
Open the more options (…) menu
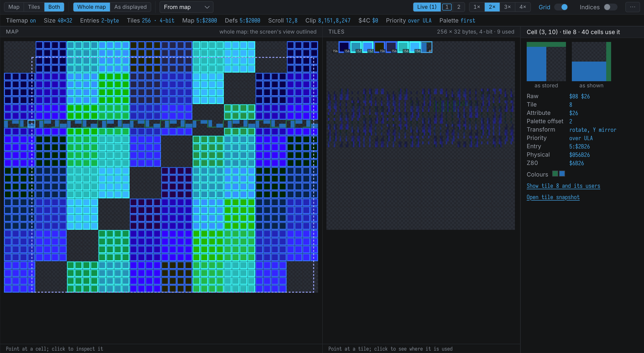tap(633, 7)
